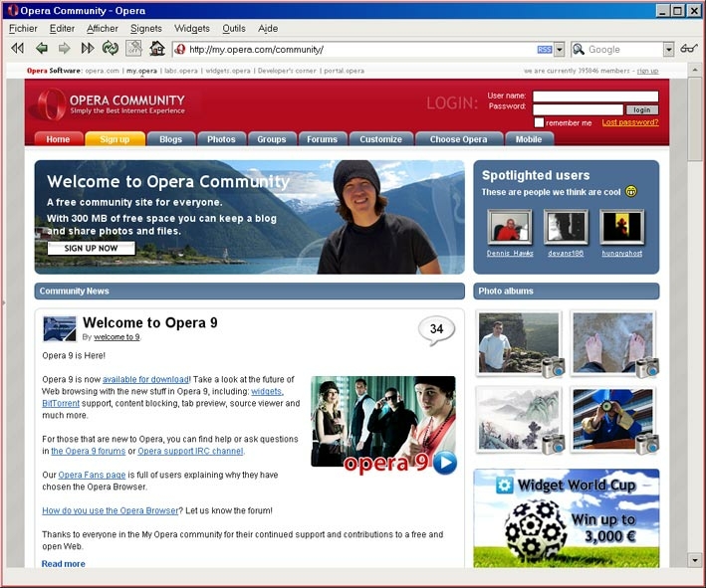This screenshot has width=706, height=588.
Task: Go back with the green back arrow
Action: point(42,48)
